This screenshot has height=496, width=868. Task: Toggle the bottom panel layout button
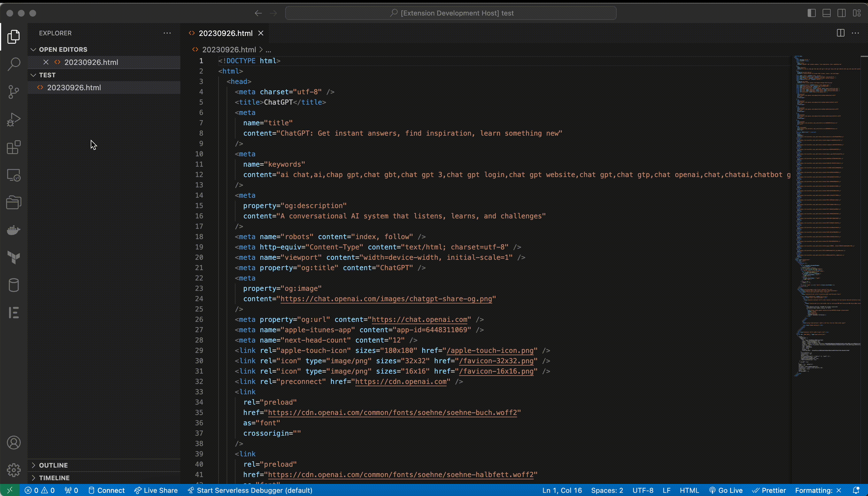coord(826,13)
